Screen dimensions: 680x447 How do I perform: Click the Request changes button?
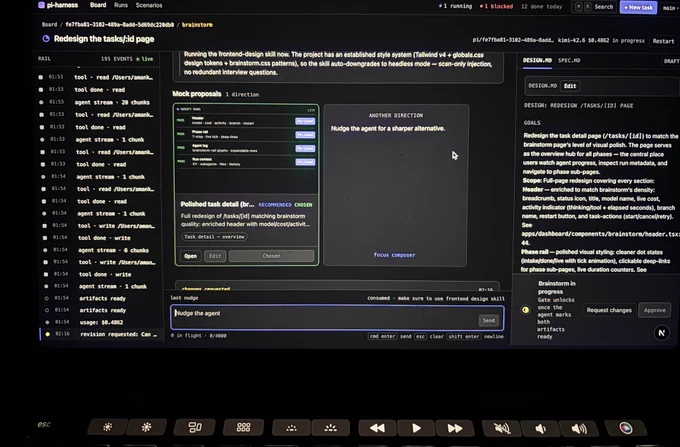(x=609, y=310)
